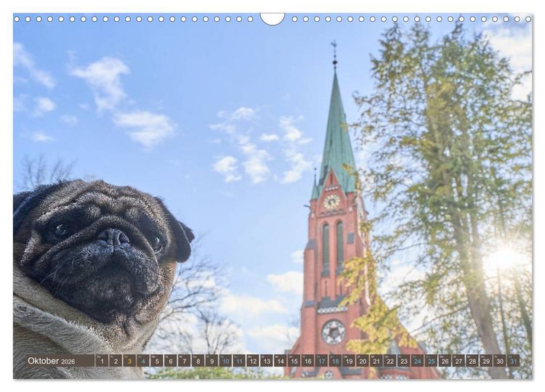The image size is (545, 392).
Task: Pick the blue day 17 cell
Action: (321, 361)
